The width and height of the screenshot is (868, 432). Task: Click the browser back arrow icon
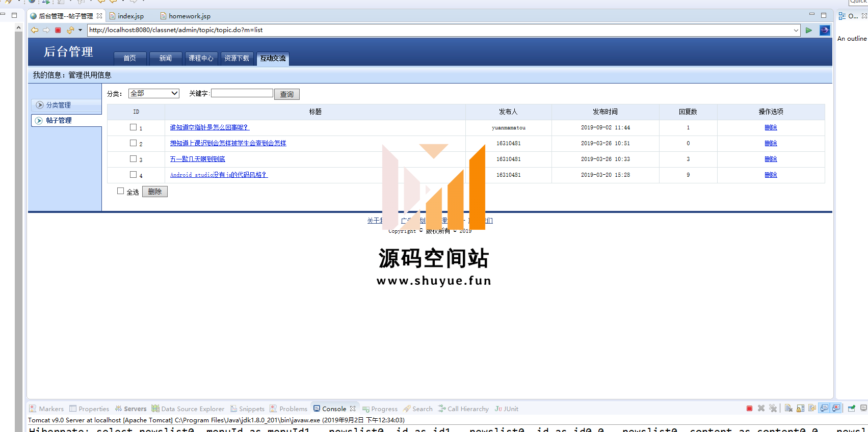35,30
